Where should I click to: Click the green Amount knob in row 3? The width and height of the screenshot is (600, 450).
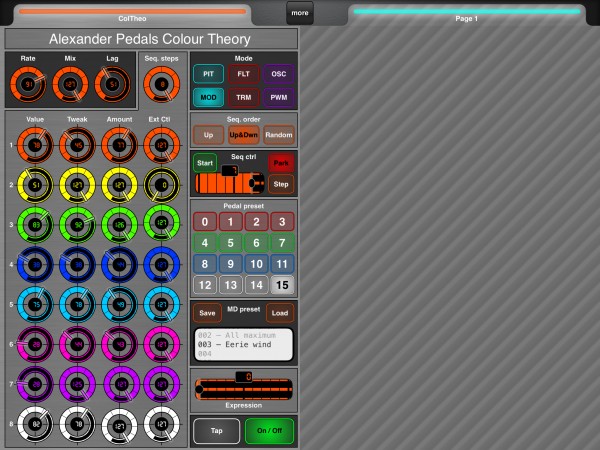119,225
